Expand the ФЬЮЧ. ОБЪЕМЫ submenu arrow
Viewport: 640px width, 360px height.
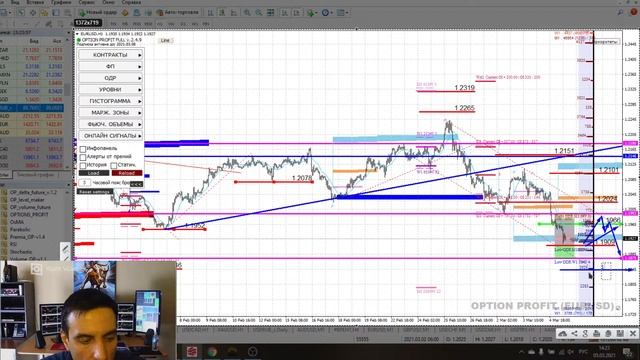(140, 124)
